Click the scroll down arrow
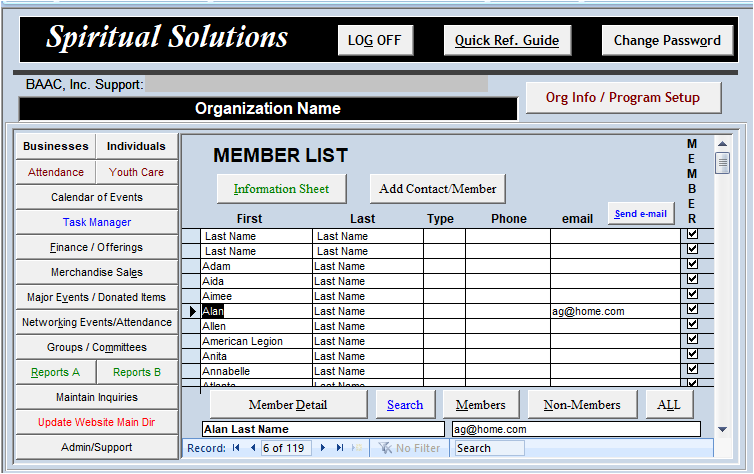Viewport: 754px width, 474px height. pyautogui.click(x=722, y=429)
